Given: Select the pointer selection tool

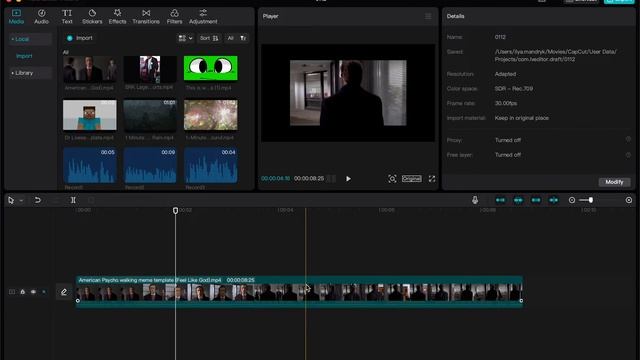Looking at the screenshot, I should pyautogui.click(x=11, y=200).
